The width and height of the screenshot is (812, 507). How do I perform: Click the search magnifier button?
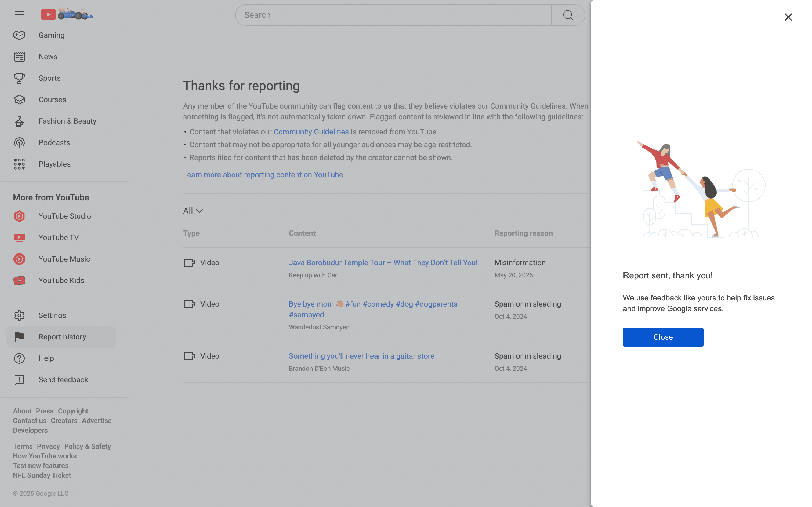568,15
